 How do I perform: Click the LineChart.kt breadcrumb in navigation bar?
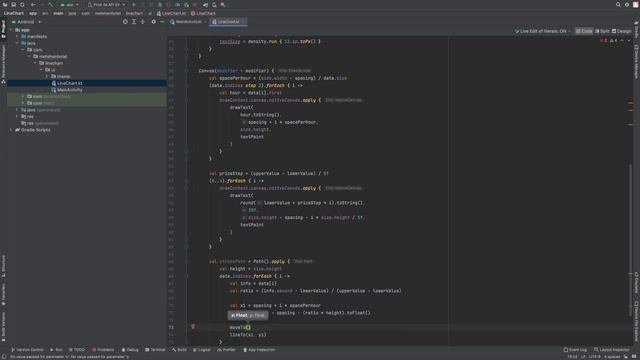pos(171,13)
